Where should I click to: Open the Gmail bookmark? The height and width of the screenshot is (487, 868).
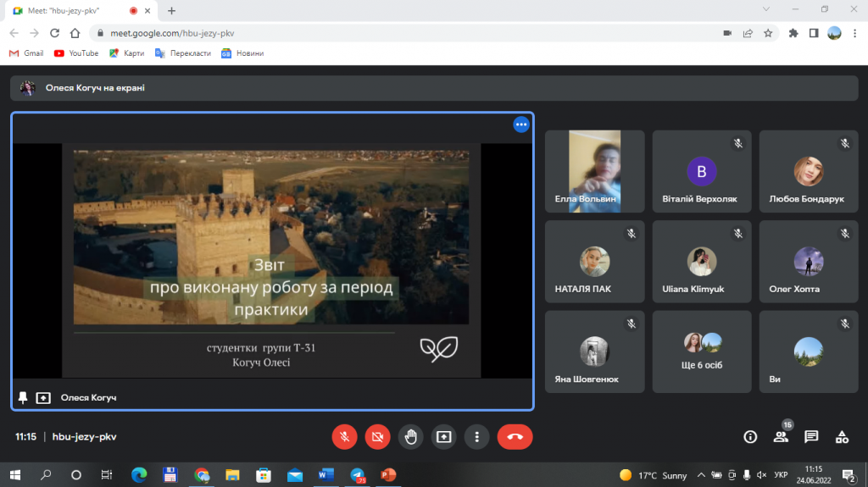(26, 53)
